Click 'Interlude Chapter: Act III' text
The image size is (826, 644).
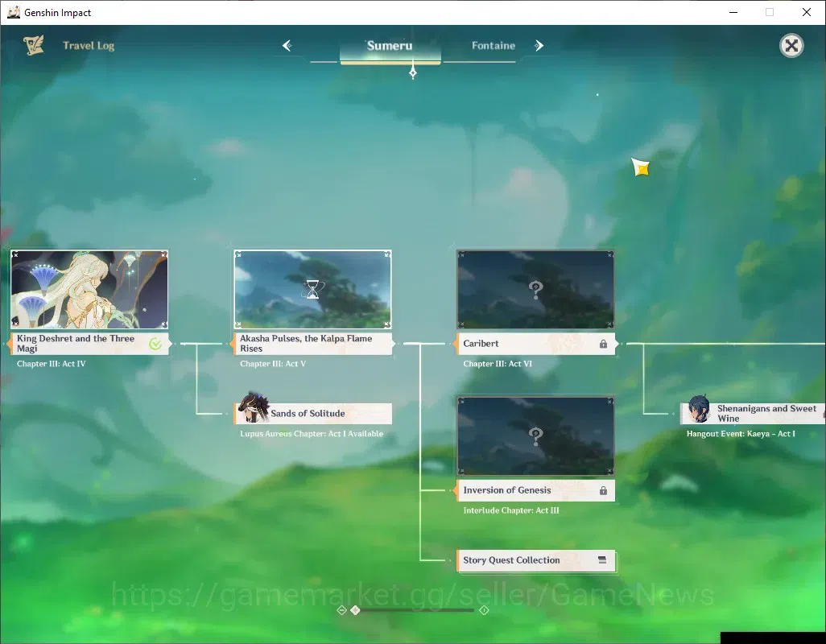click(x=511, y=510)
